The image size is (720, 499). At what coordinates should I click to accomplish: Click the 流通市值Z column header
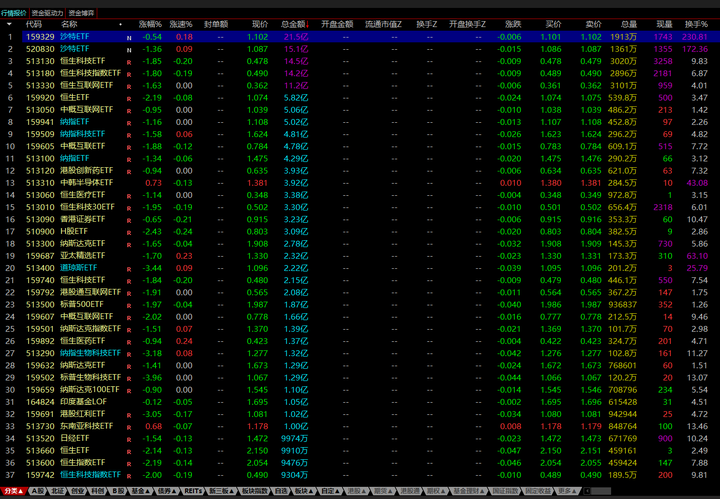point(383,24)
